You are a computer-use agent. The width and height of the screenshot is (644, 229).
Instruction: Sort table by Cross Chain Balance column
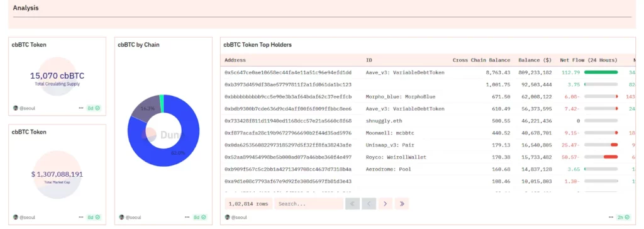coord(481,60)
